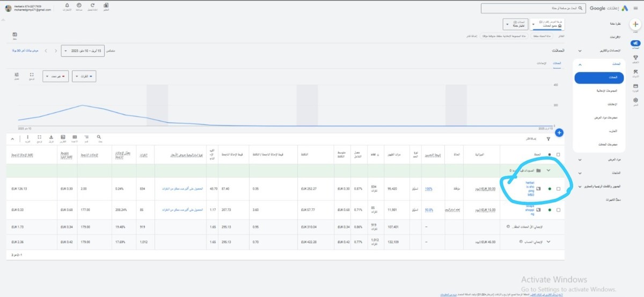Collapse the Campaigns section in side menu

click(x=580, y=64)
